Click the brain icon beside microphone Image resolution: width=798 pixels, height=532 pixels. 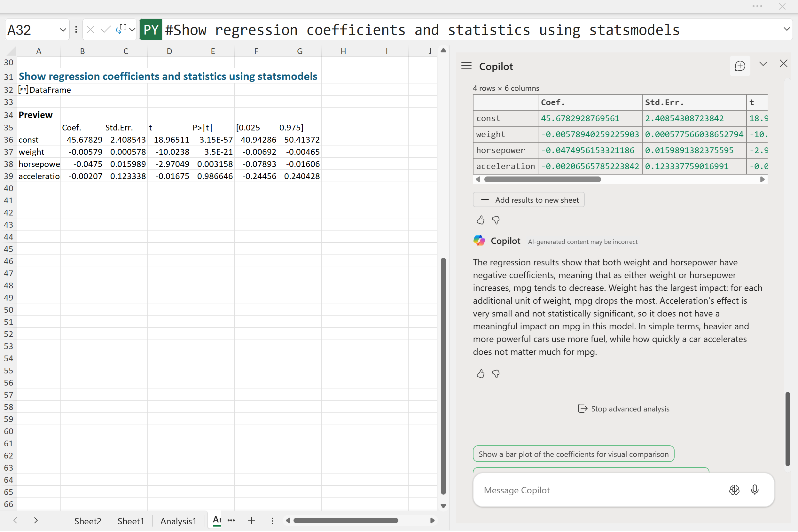pyautogui.click(x=734, y=490)
